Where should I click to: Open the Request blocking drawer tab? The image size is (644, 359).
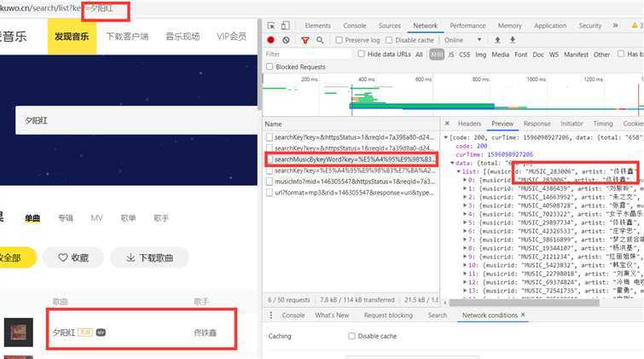(388, 315)
